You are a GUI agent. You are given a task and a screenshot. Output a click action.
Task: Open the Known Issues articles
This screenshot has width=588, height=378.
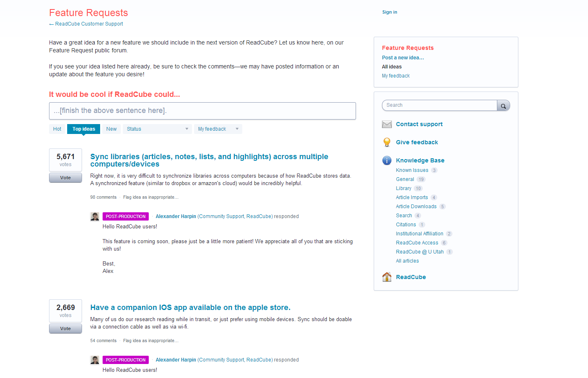412,170
